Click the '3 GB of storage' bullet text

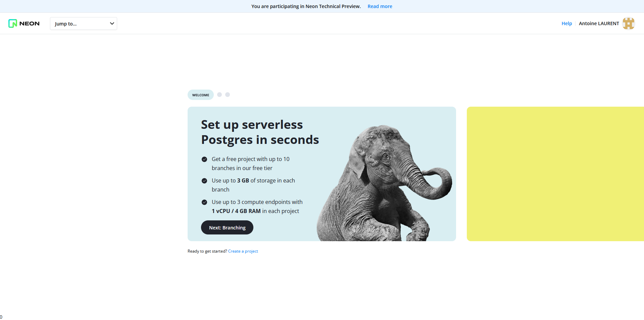tap(253, 185)
